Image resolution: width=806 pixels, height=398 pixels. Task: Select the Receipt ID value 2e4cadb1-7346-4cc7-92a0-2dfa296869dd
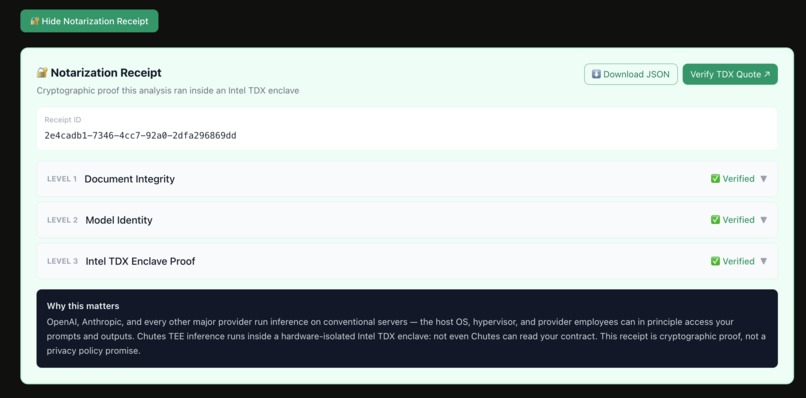tap(140, 136)
